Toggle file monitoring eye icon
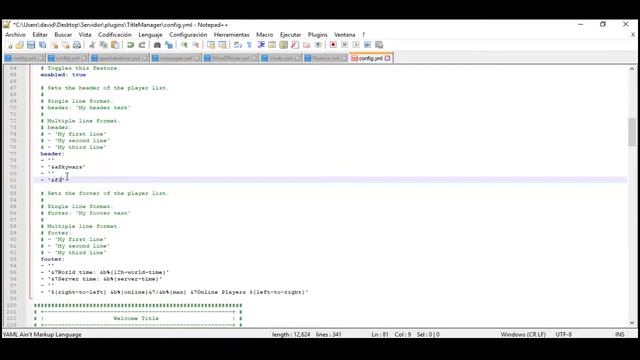 318,45
